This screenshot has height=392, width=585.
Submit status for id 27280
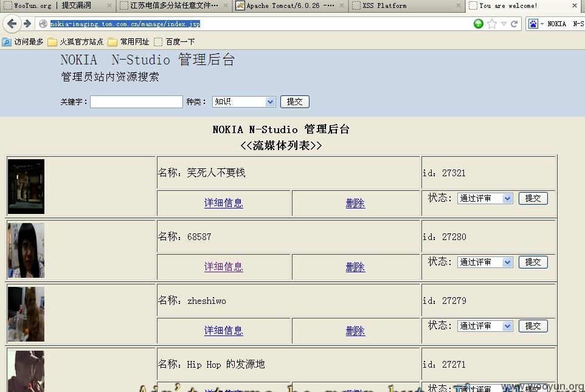pos(533,262)
